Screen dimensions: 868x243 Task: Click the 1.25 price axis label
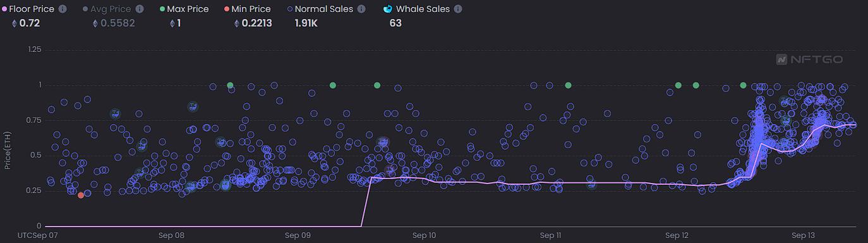click(35, 49)
